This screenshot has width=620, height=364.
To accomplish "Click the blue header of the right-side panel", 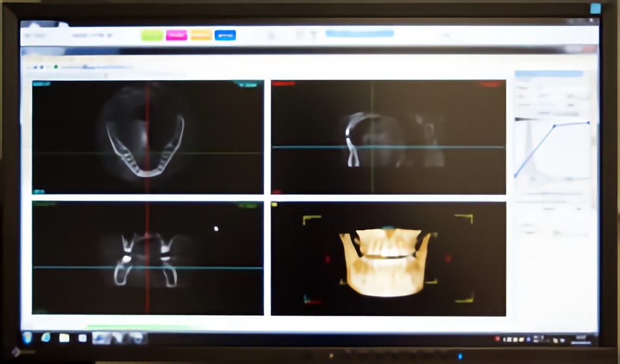I will click(x=548, y=74).
